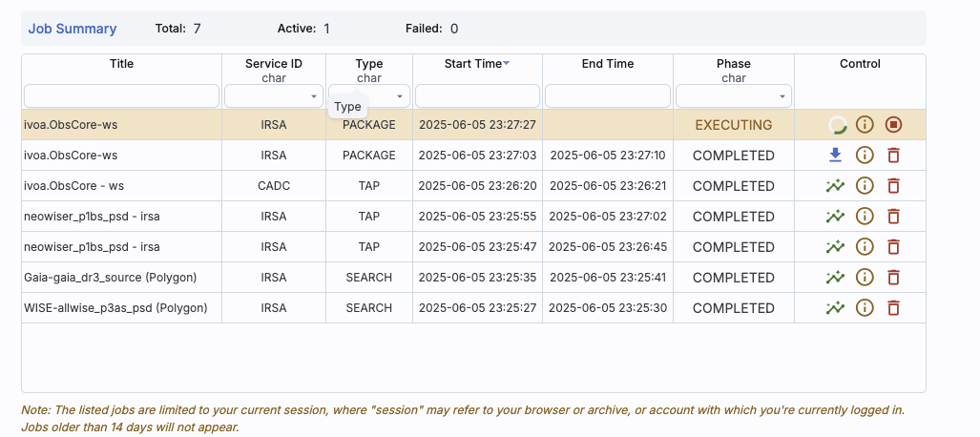
Task: Delete the Gaia-gaia_dr3_source job
Action: tap(894, 277)
